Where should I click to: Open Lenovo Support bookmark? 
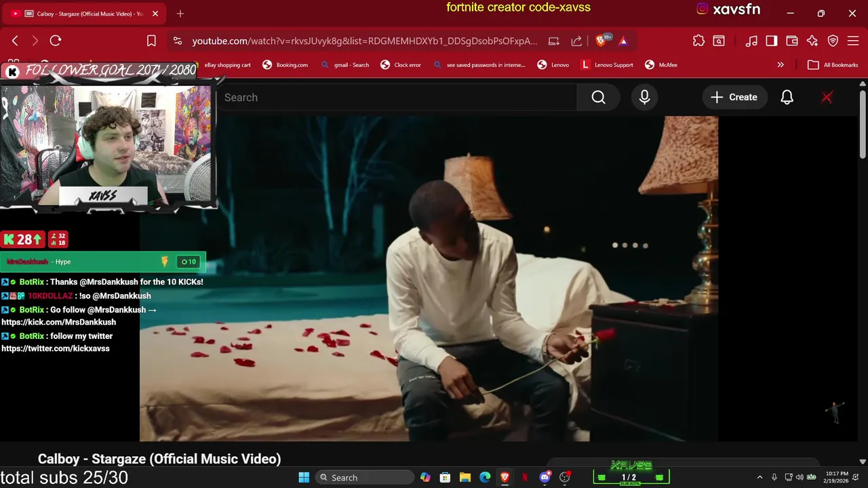(607, 65)
